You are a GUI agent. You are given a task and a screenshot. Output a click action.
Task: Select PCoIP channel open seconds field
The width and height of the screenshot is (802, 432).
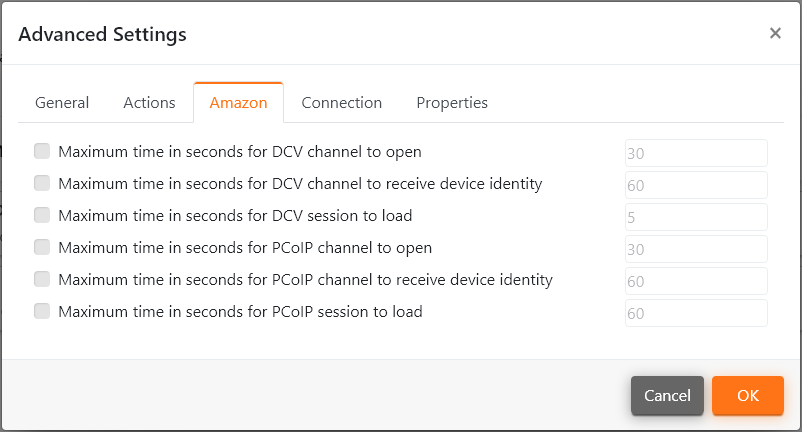(x=696, y=249)
